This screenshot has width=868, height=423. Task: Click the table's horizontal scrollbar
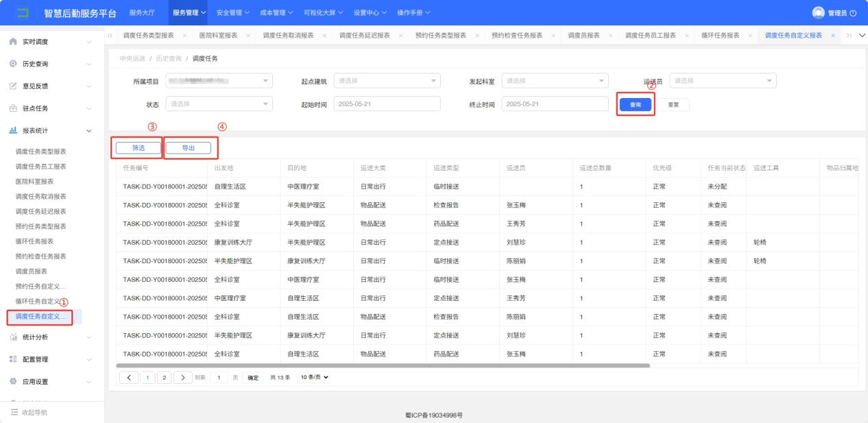tap(383, 365)
